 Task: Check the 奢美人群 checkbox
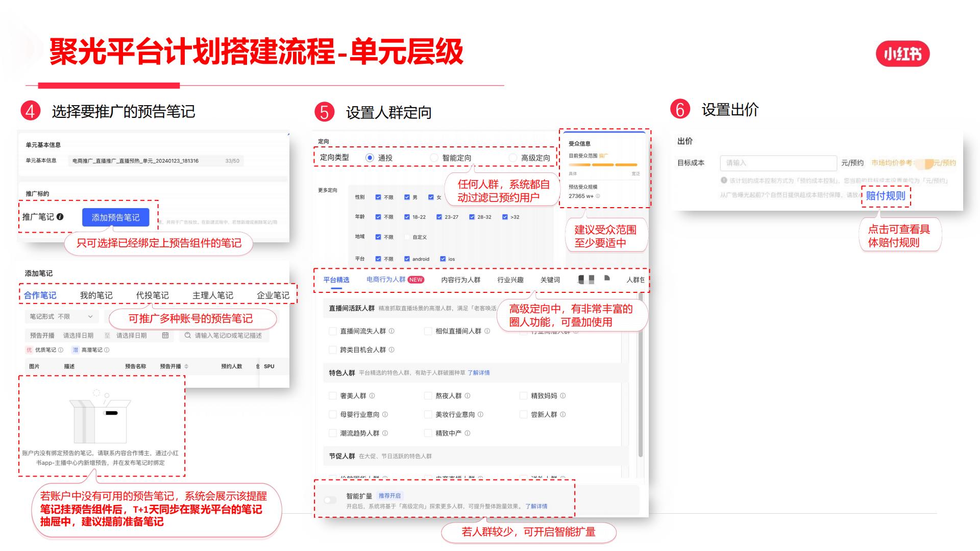(333, 396)
